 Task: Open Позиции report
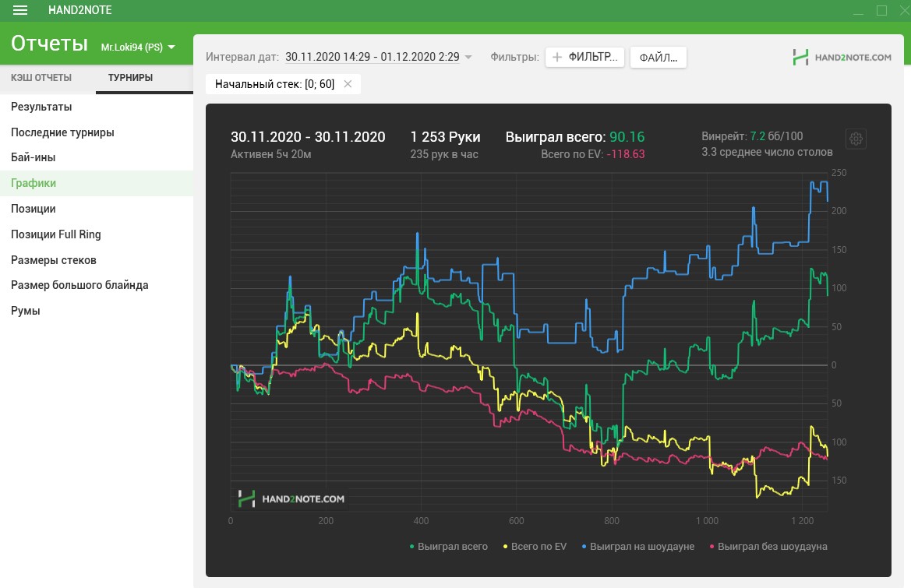point(97,209)
